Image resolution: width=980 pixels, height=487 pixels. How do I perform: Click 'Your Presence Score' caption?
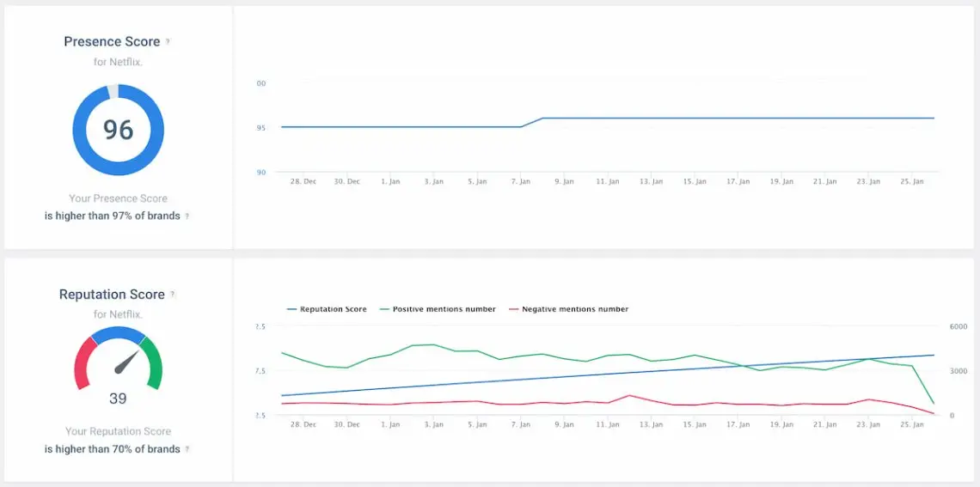click(x=118, y=198)
